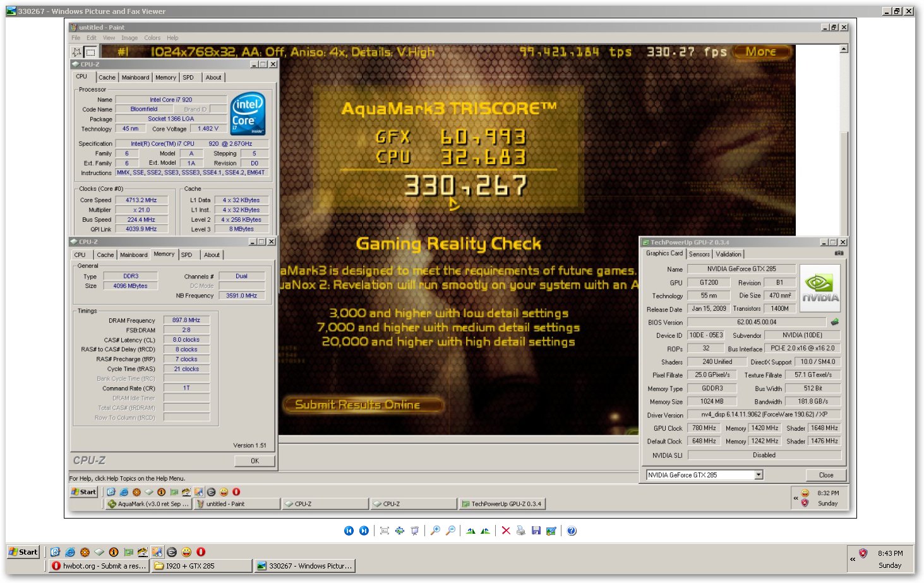Image resolution: width=924 pixels, height=583 pixels.
Task: Start the slide show
Action: [415, 531]
